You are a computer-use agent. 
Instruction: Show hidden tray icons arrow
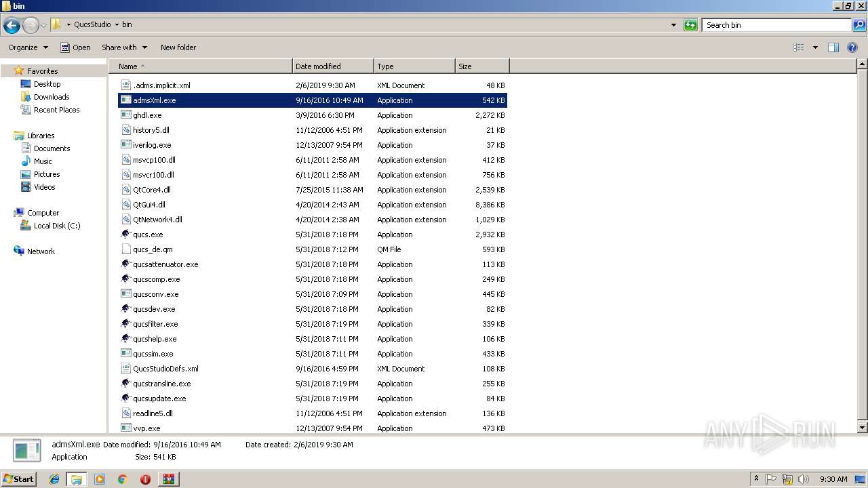pos(756,479)
